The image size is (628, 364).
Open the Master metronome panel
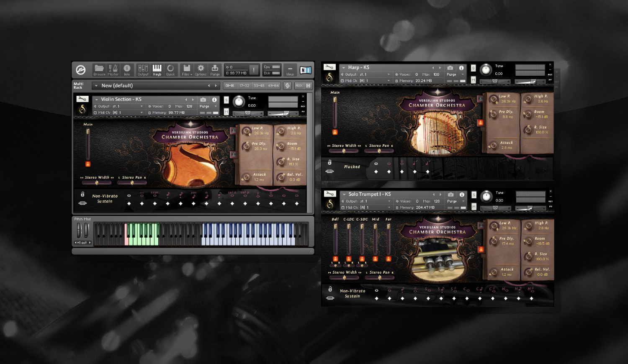113,70
